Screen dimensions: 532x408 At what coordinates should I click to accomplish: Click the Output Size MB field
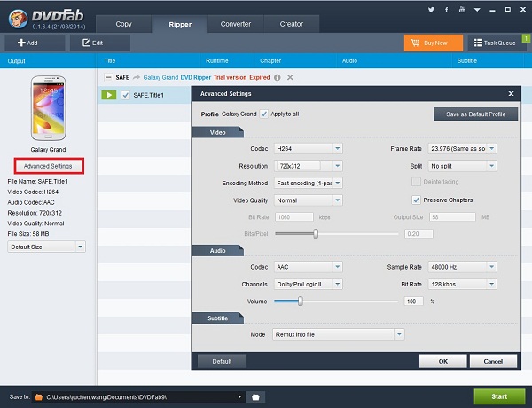pos(452,217)
